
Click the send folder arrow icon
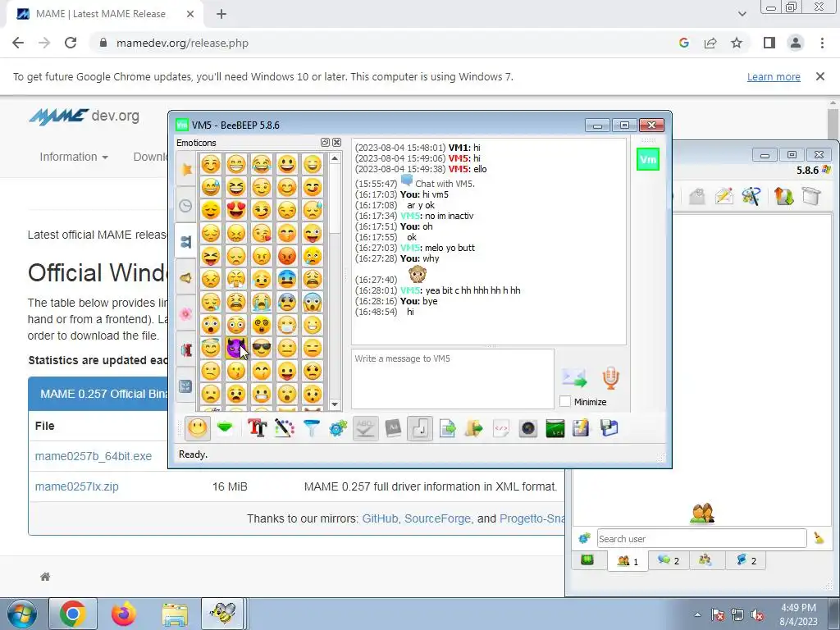coord(473,428)
